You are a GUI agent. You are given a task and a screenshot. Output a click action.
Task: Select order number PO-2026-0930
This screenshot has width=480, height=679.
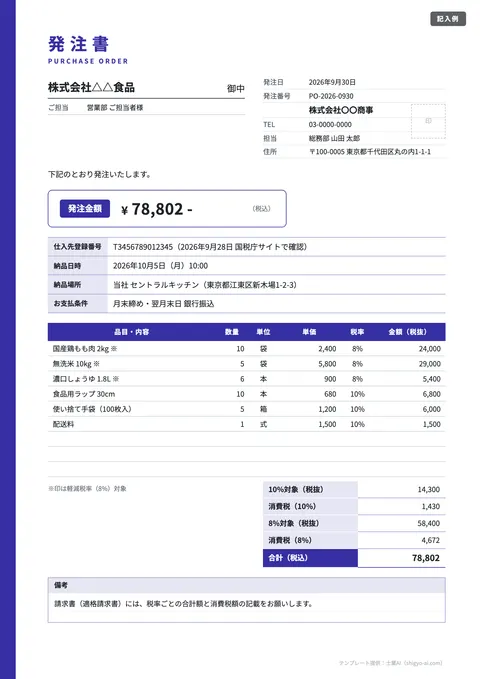(x=331, y=96)
